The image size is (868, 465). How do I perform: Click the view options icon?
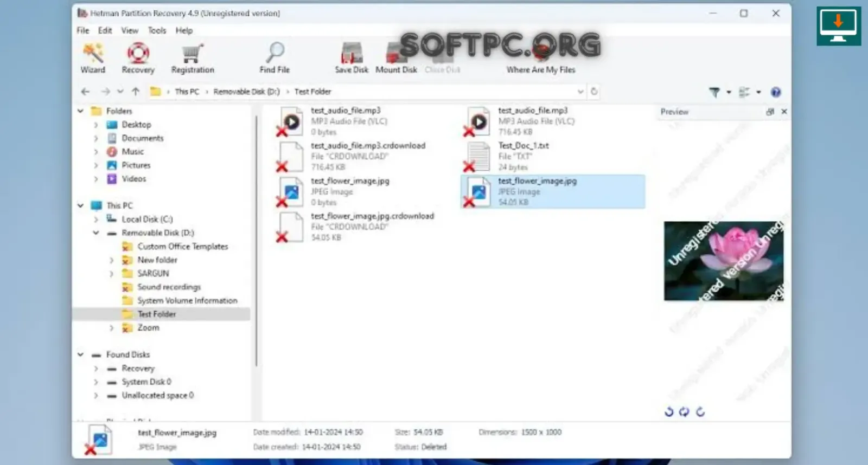(x=745, y=92)
